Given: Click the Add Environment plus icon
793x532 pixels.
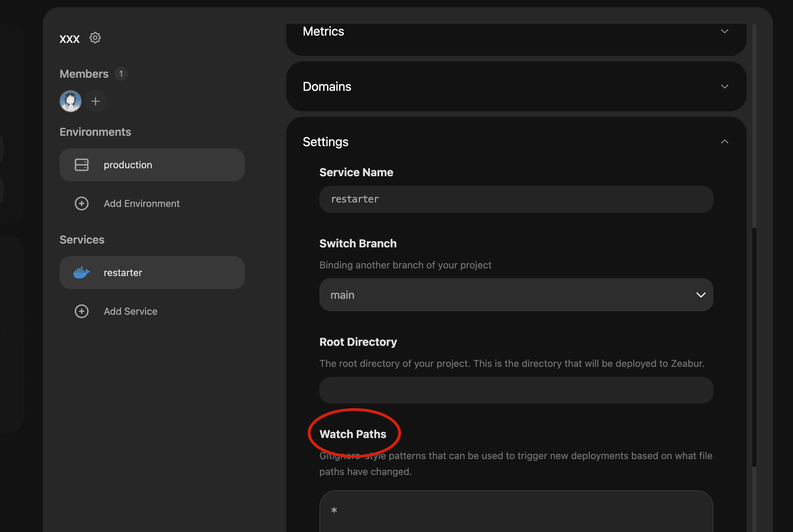Looking at the screenshot, I should click(81, 203).
